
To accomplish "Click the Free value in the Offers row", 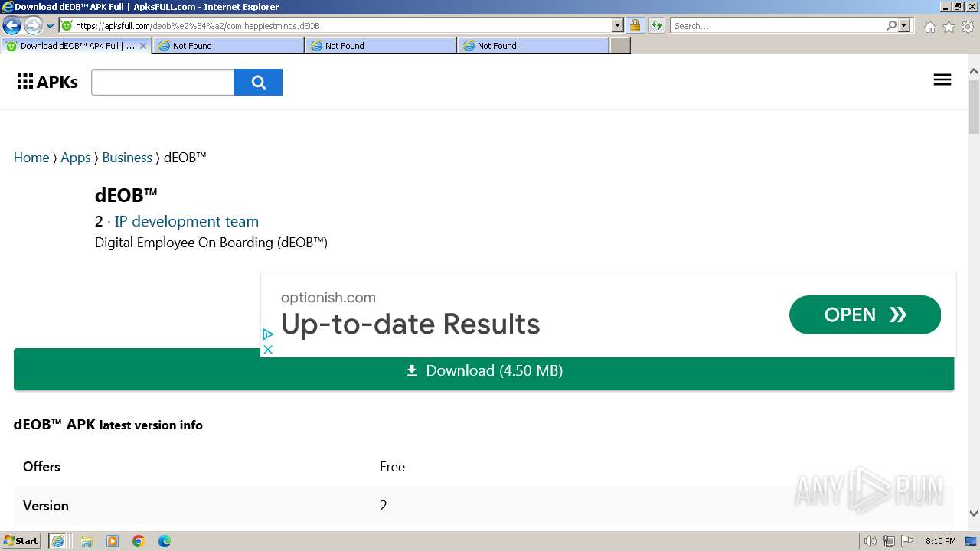I will [392, 467].
